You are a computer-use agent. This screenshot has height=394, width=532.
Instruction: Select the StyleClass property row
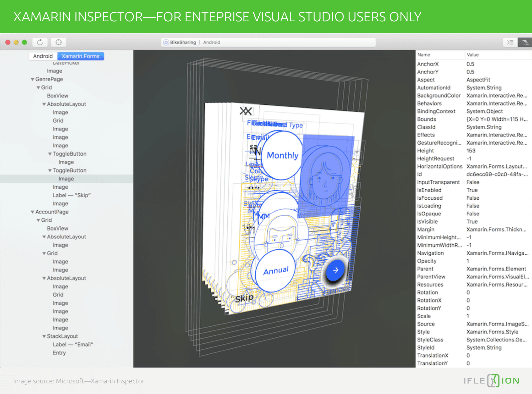point(473,340)
